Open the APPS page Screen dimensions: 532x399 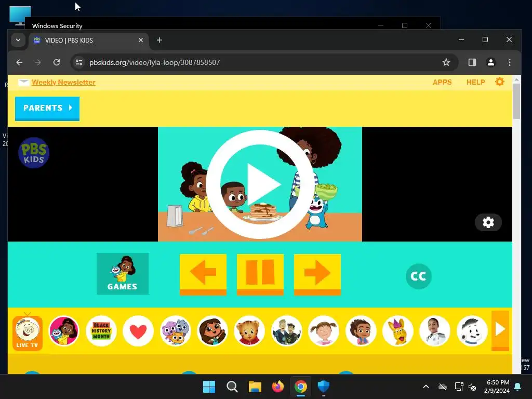[442, 82]
